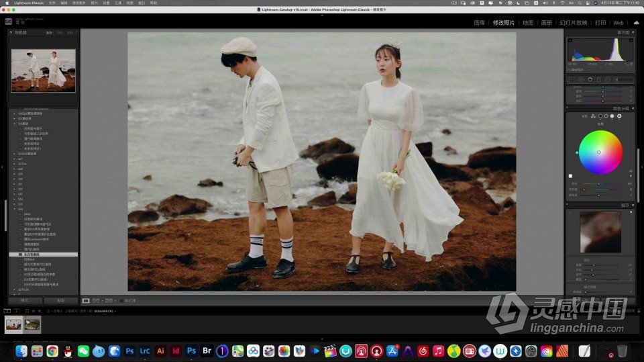Open Adobe Bridge from the dock

(207, 351)
